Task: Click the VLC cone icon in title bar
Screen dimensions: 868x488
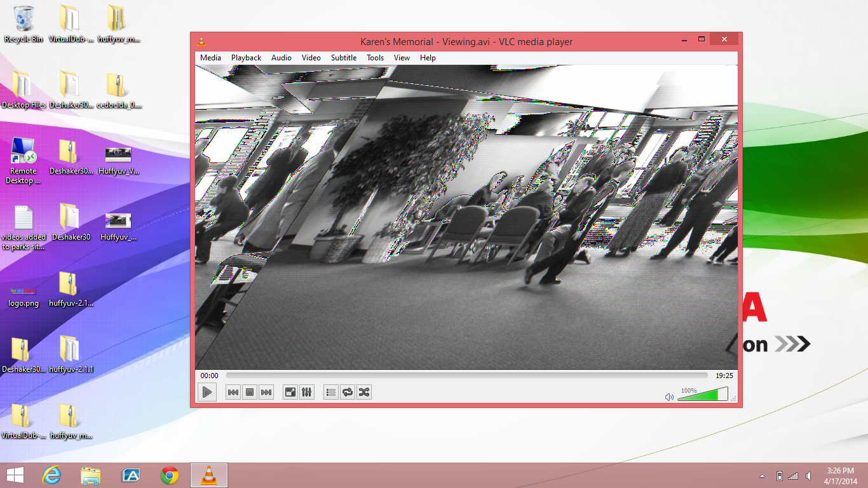Action: pos(201,42)
